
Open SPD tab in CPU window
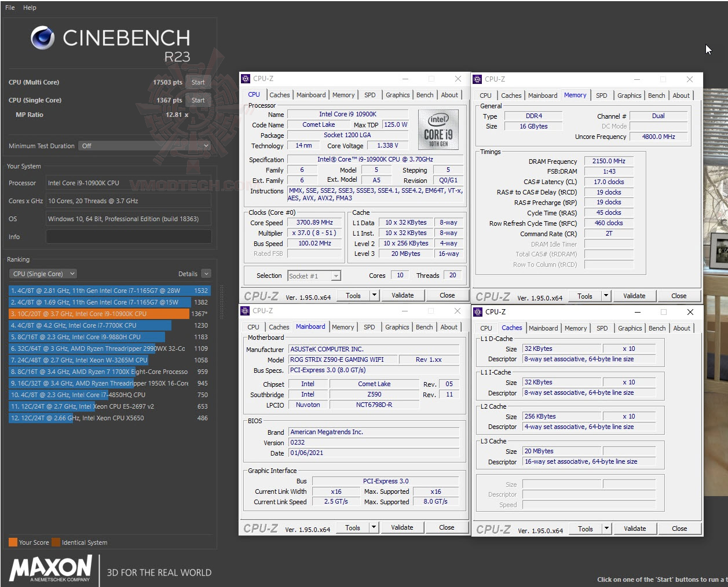370,95
